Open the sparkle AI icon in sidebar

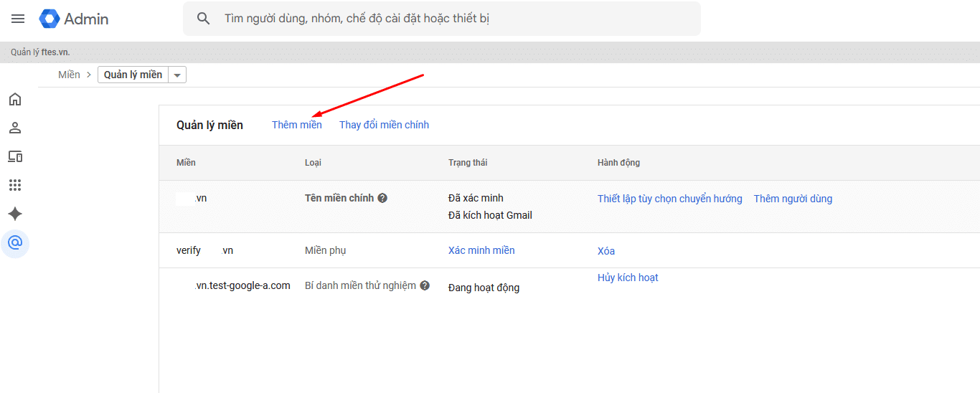click(15, 214)
